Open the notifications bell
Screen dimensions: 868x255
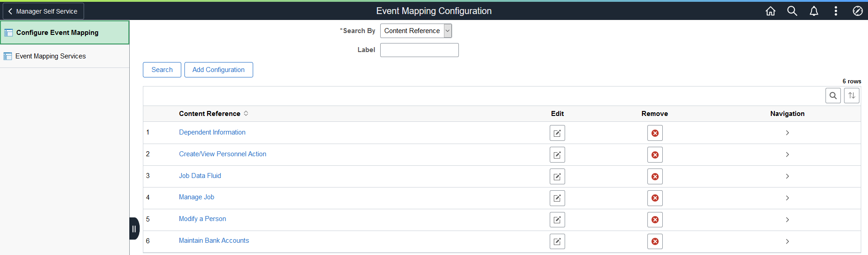tap(814, 11)
